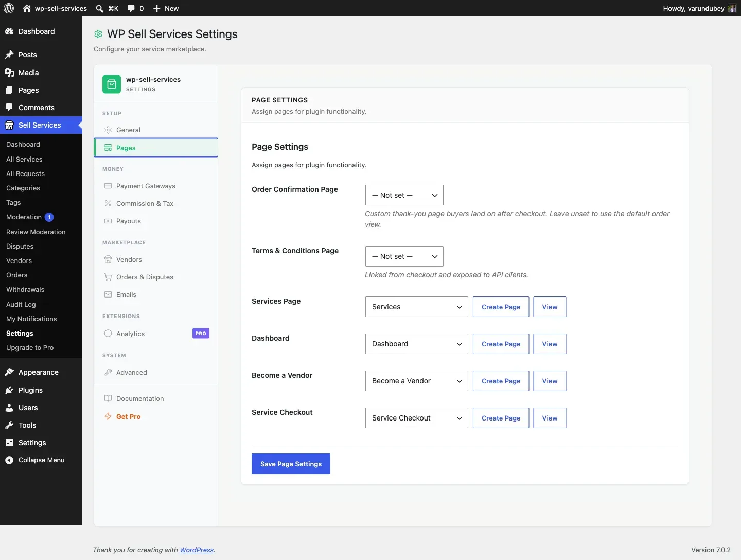This screenshot has height=560, width=741.
Task: Click the Comments icon in sidebar
Action: [x=9, y=108]
